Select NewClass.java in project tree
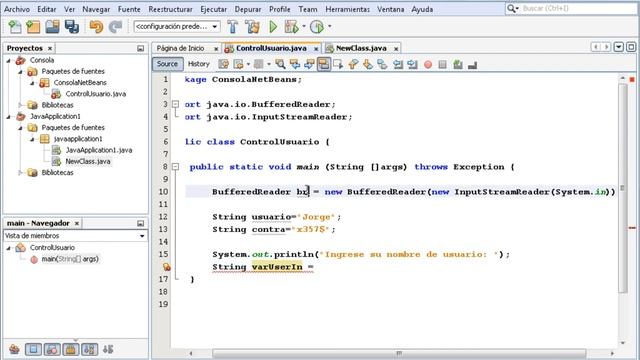 [x=88, y=161]
